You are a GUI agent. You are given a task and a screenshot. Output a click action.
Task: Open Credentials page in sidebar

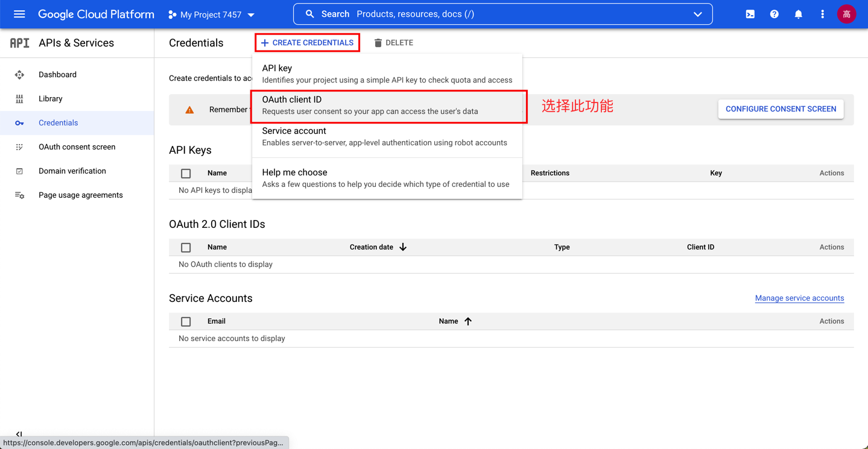click(x=77, y=123)
